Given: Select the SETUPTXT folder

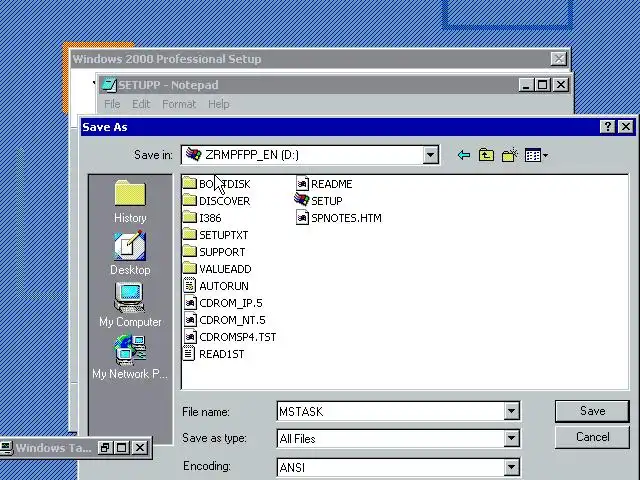Looking at the screenshot, I should [216, 235].
